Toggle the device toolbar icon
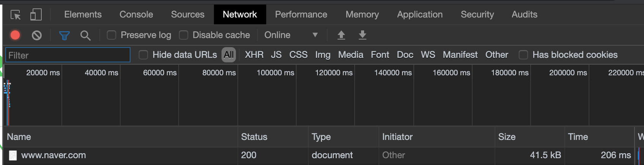The width and height of the screenshot is (644, 165). (x=36, y=15)
